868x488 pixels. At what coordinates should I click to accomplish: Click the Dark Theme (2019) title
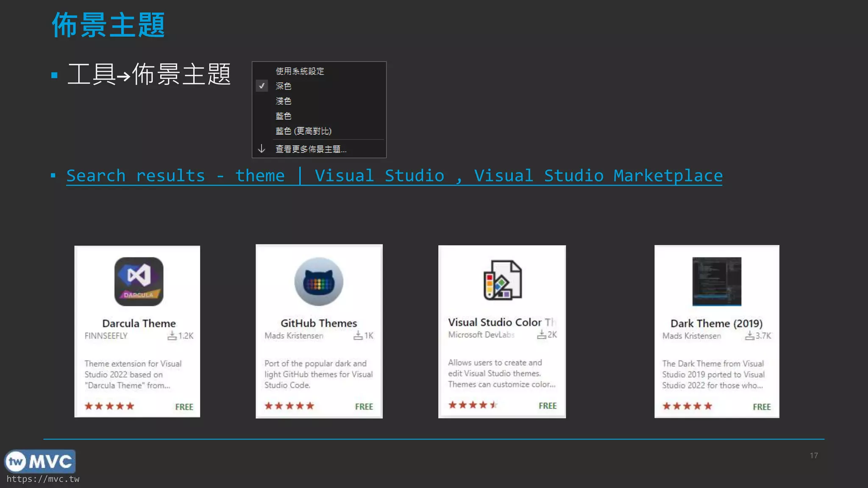(716, 323)
